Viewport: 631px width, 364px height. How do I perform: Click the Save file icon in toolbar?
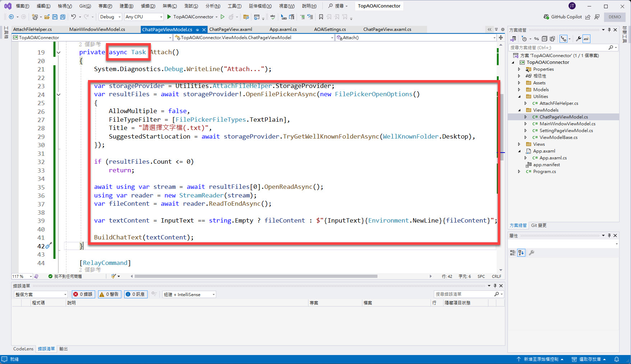[x=55, y=17]
